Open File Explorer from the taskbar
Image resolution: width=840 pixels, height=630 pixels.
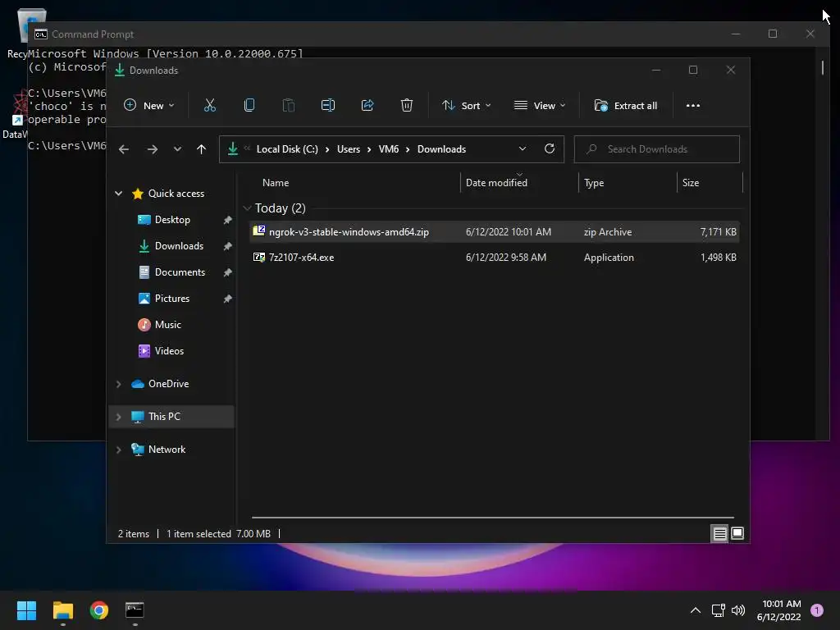click(x=62, y=610)
